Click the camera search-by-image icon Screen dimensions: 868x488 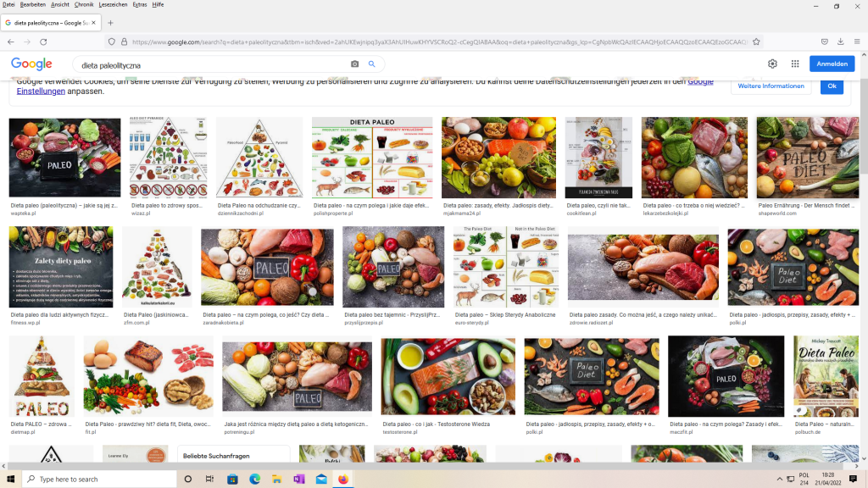[x=354, y=64]
